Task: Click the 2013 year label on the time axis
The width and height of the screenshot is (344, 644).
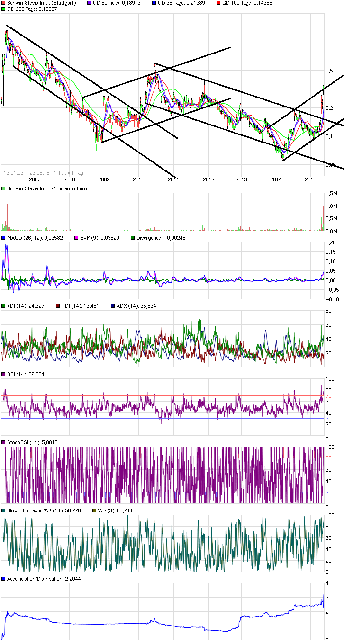Action: coord(242,179)
